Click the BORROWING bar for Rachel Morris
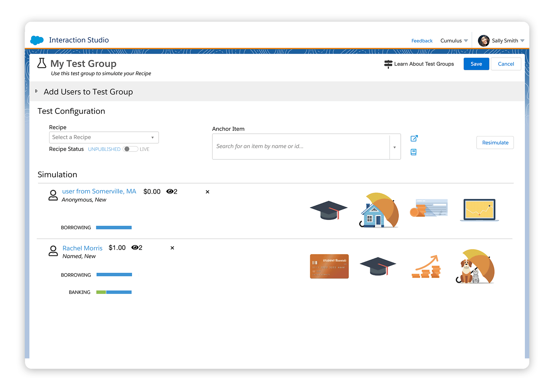This screenshot has width=557, height=392. (114, 275)
